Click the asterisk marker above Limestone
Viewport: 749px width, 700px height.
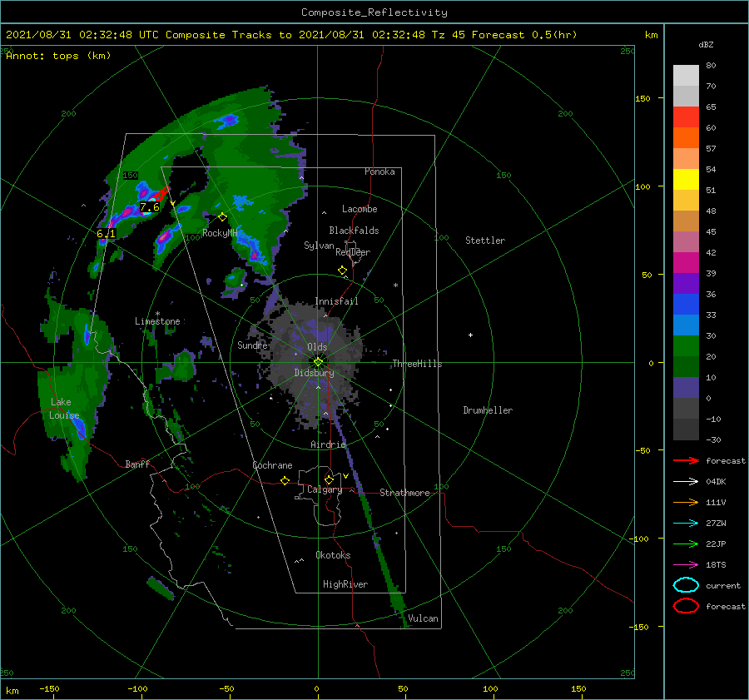tap(157, 314)
